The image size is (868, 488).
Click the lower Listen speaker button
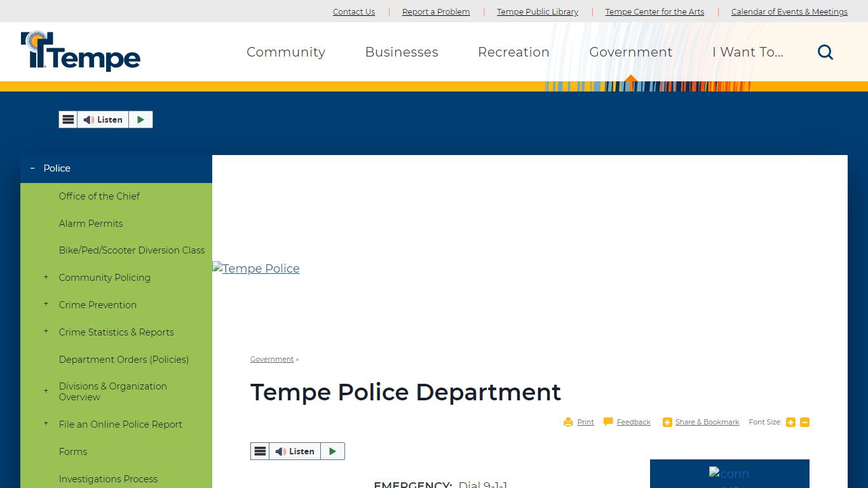tap(295, 451)
